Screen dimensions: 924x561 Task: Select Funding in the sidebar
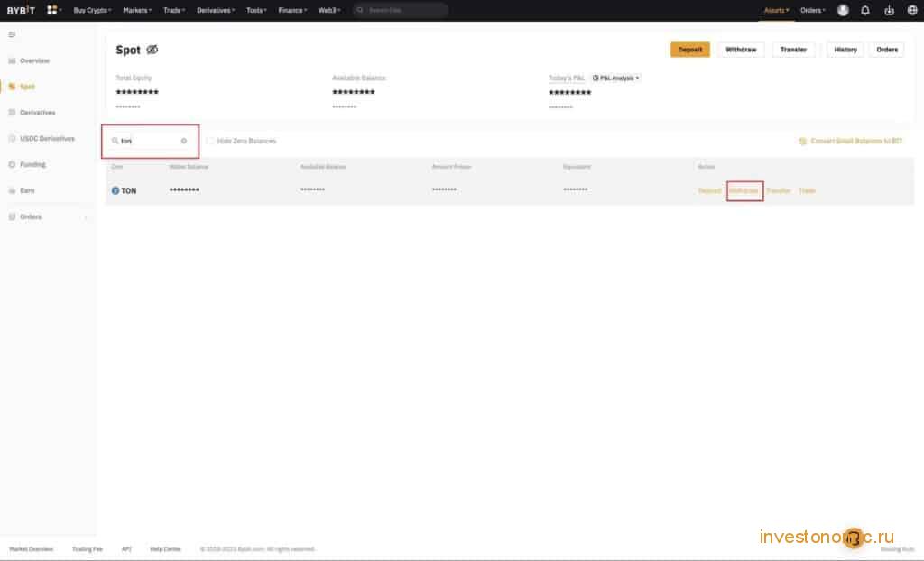point(32,164)
